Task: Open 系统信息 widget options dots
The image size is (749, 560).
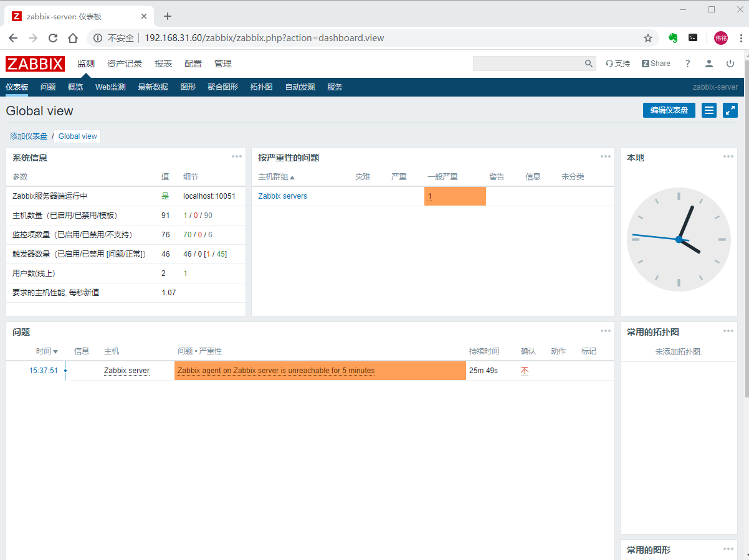Action: (x=237, y=156)
